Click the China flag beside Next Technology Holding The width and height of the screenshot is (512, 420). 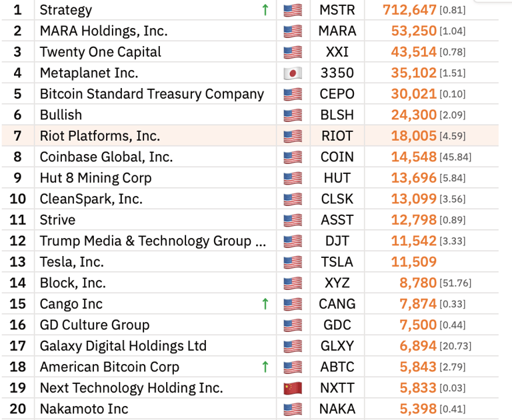click(x=293, y=388)
